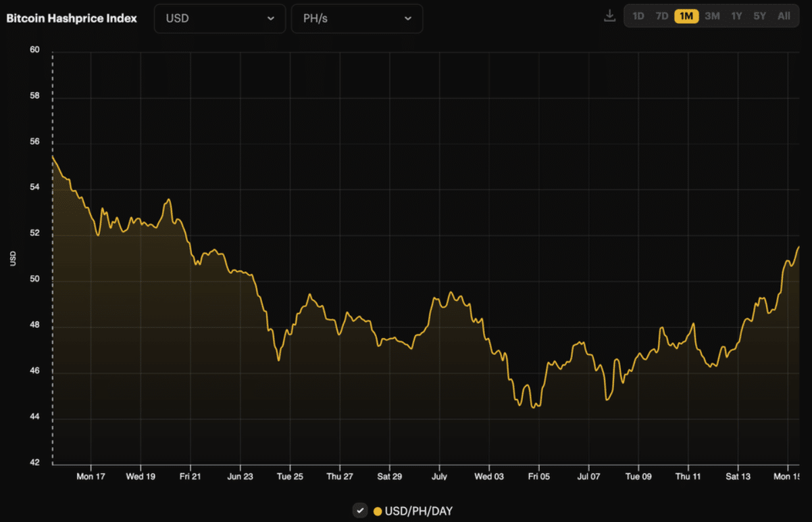Click the Tue 25 x-axis label

pos(290,476)
